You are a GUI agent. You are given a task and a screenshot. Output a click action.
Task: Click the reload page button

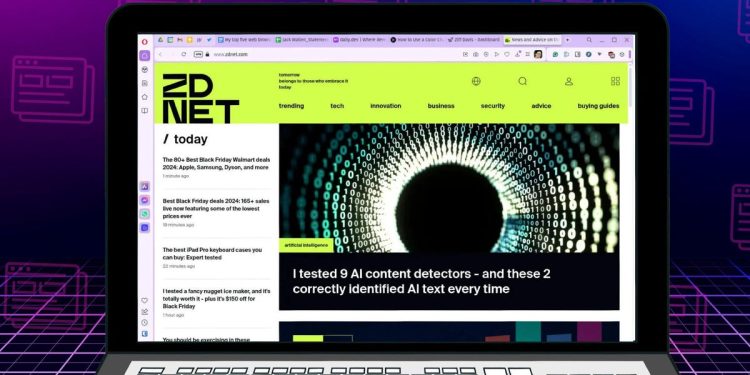[184, 54]
